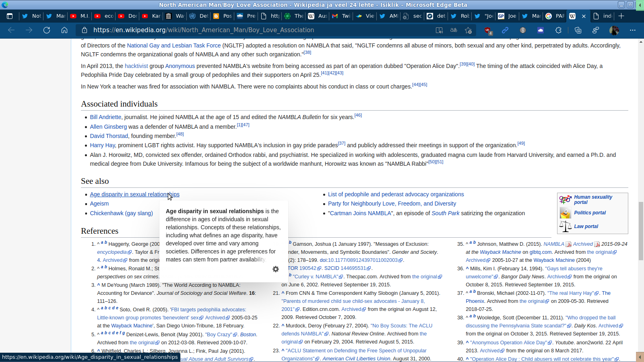
Task: Open Settings and more menu
Action: pyautogui.click(x=633, y=30)
